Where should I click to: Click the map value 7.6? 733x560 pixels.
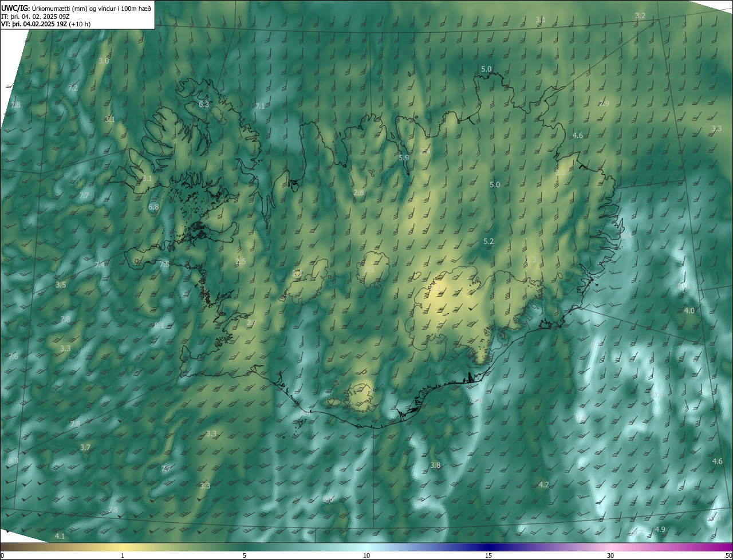click(14, 356)
